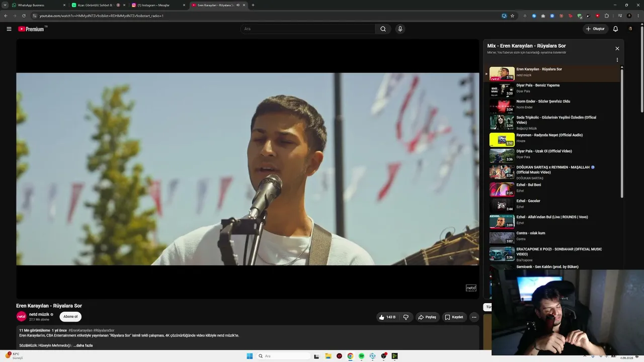Open Chrome extensions puzzle menu
Viewport: 644px width, 362px height.
pos(607,16)
